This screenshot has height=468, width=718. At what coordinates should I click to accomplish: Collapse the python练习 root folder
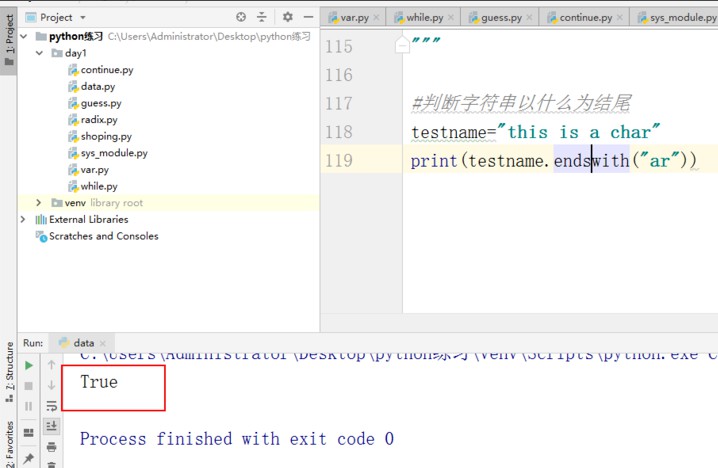tap(24, 36)
